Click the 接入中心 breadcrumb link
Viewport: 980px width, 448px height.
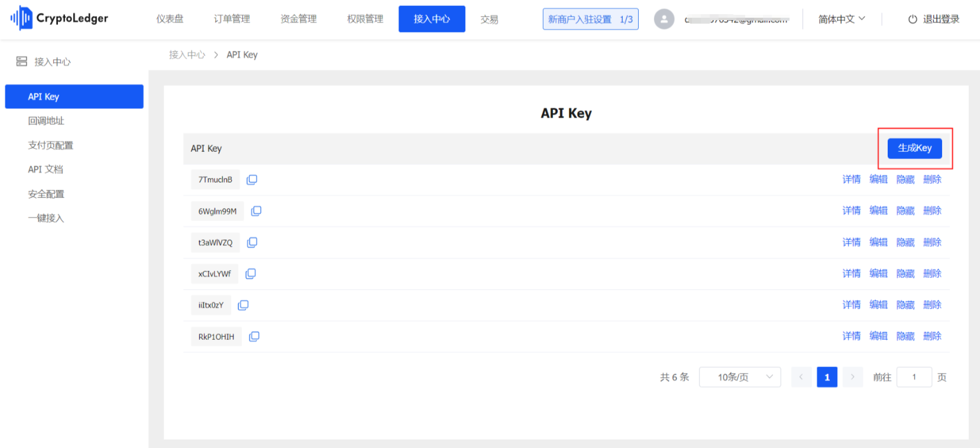187,55
